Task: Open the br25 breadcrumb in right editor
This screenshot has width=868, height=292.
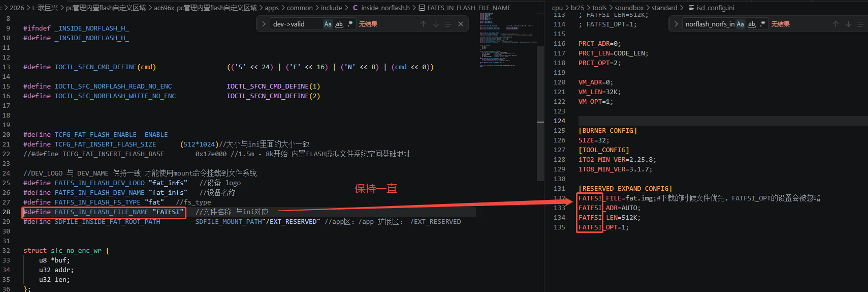Action: [x=577, y=8]
